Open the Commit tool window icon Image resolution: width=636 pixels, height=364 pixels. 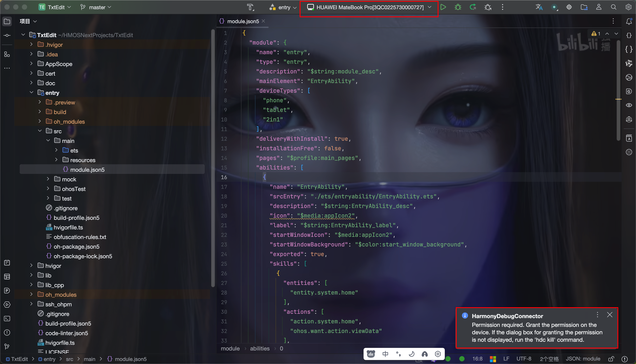click(7, 35)
